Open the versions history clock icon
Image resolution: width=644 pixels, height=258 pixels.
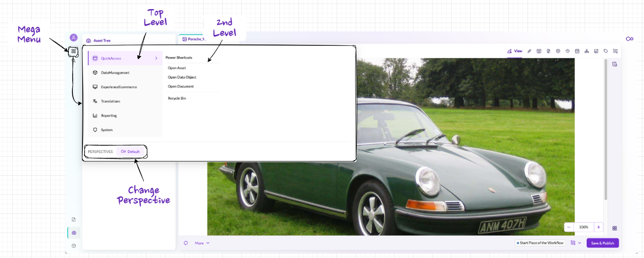(x=568, y=51)
